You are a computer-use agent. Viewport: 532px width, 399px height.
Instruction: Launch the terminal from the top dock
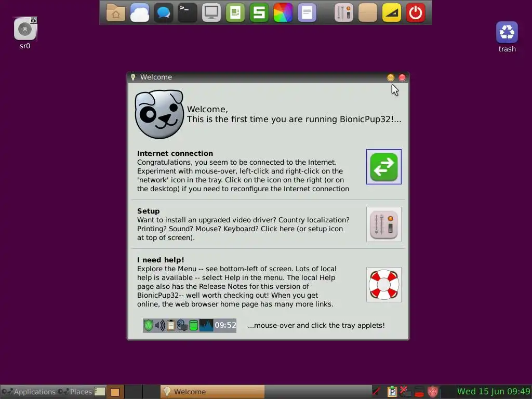click(187, 13)
